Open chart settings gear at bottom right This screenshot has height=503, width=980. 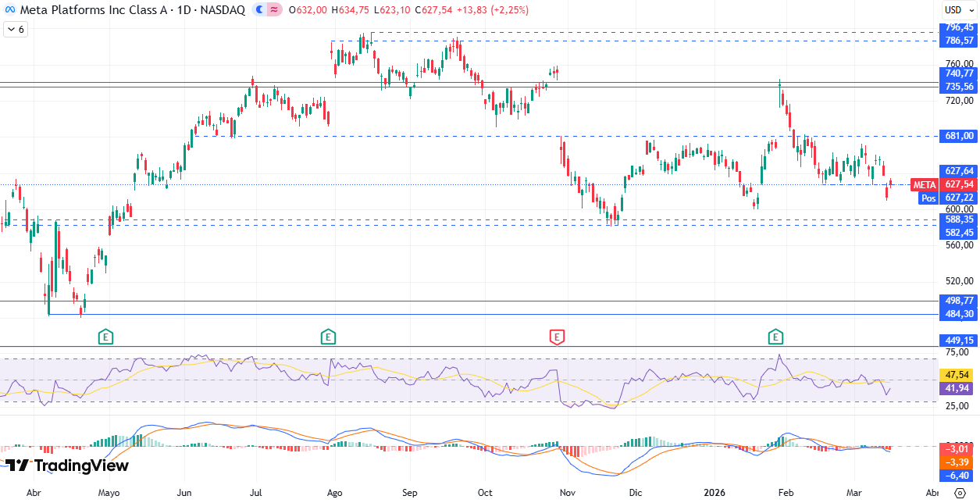click(x=959, y=494)
